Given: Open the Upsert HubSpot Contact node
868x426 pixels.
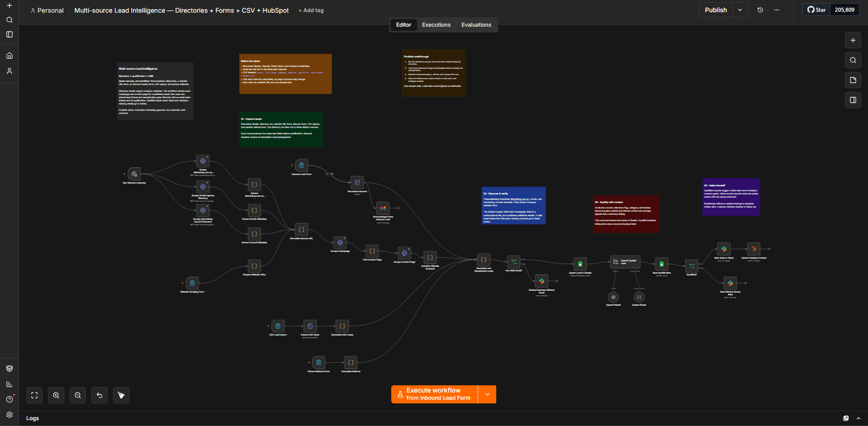Looking at the screenshot, I should click(x=754, y=249).
